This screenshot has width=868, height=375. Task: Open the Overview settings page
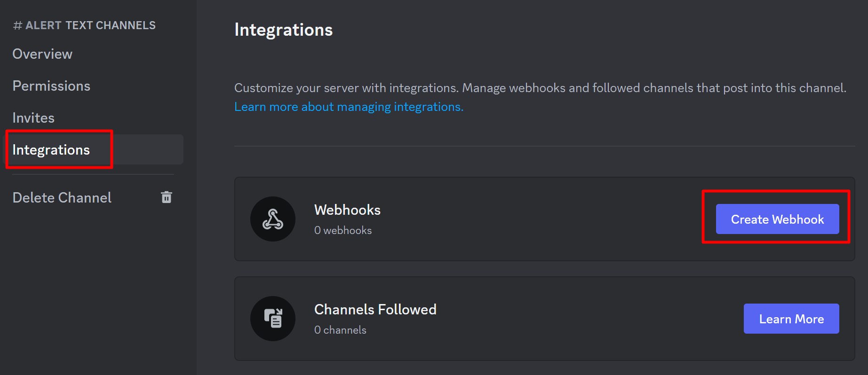click(x=42, y=54)
